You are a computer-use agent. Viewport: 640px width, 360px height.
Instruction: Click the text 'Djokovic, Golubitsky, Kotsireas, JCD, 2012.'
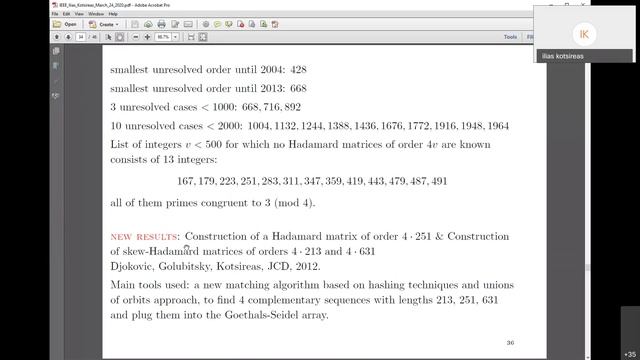pyautogui.click(x=215, y=267)
